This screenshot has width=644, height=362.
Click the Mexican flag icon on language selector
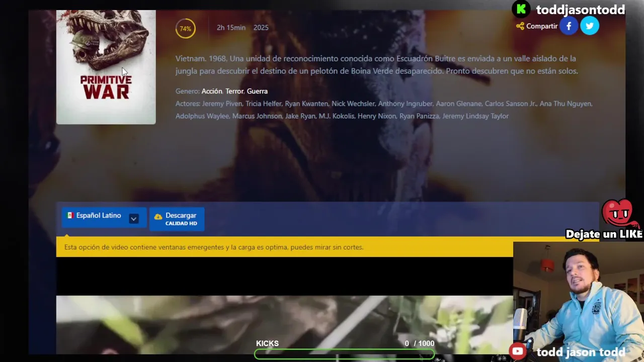tap(70, 215)
